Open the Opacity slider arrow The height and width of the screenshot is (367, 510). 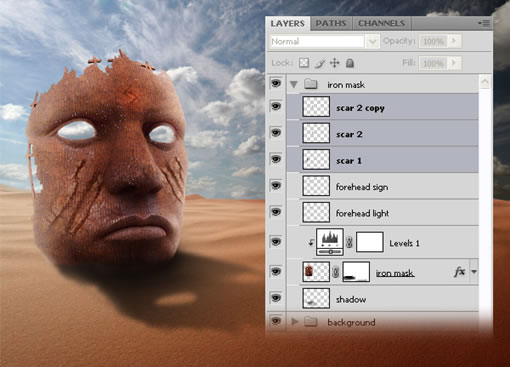point(454,41)
